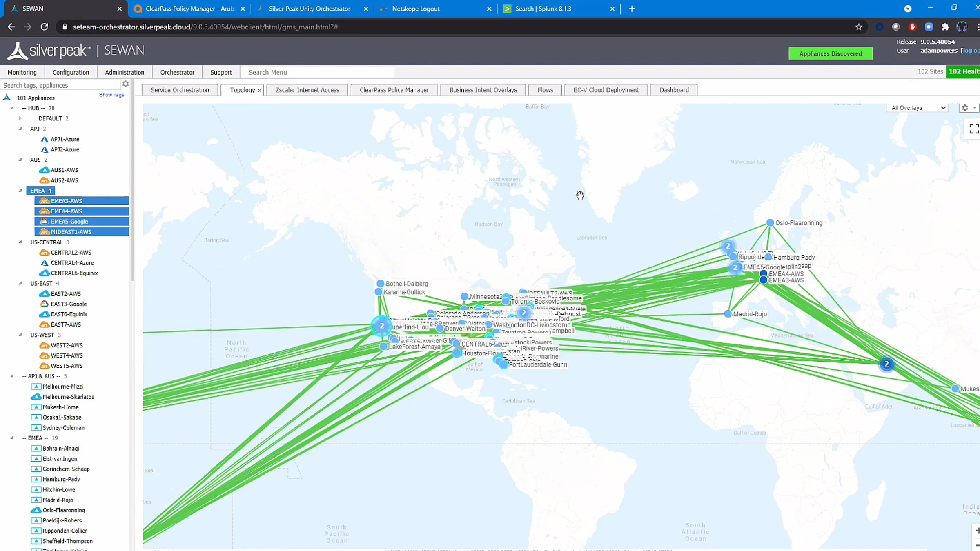The image size is (980, 551).
Task: Click the APJ1-Azure appliance icon
Action: [45, 139]
